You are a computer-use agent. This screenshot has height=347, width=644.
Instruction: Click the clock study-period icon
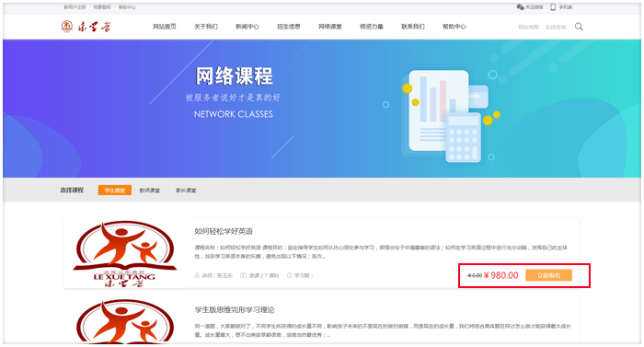(x=289, y=275)
